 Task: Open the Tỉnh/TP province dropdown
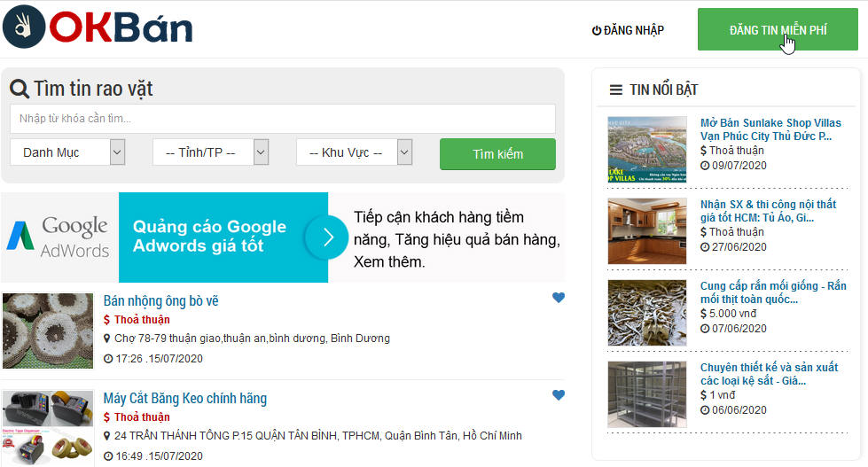tap(210, 152)
